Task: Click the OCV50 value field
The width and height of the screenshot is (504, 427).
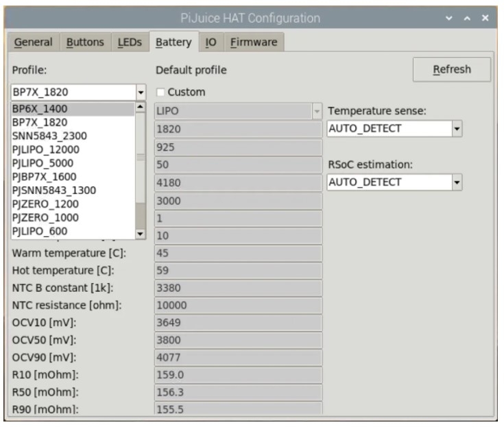Action: pos(238,340)
